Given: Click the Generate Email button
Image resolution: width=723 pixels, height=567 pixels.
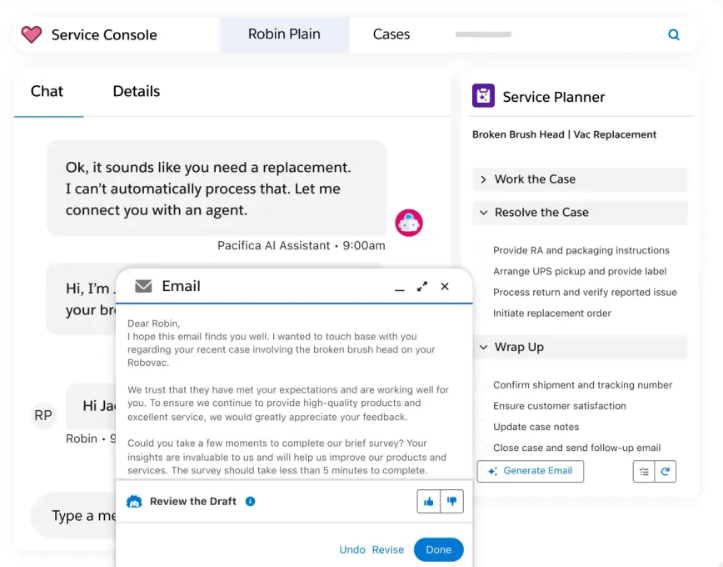Looking at the screenshot, I should [x=530, y=471].
